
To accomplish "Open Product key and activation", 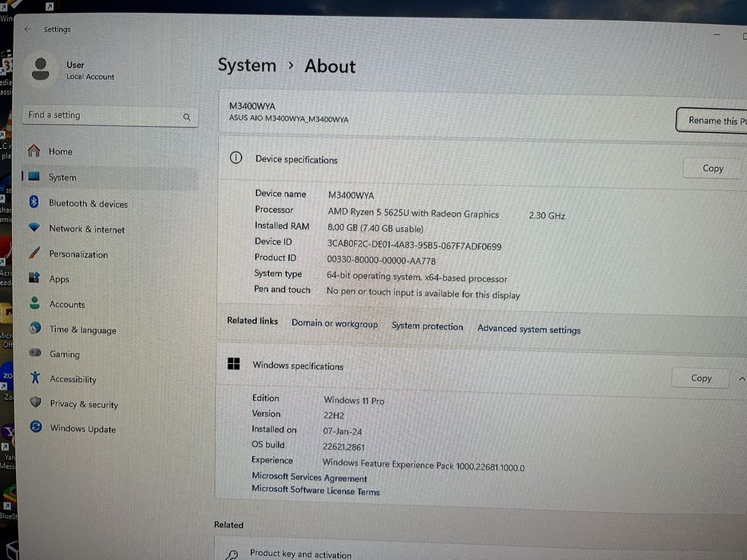I will point(300,554).
